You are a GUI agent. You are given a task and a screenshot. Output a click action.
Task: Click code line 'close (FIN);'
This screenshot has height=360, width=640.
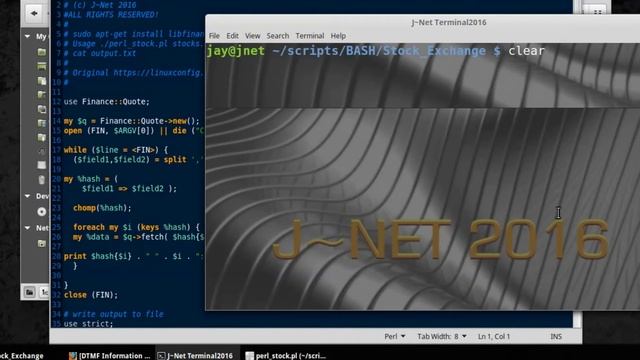[x=91, y=295]
